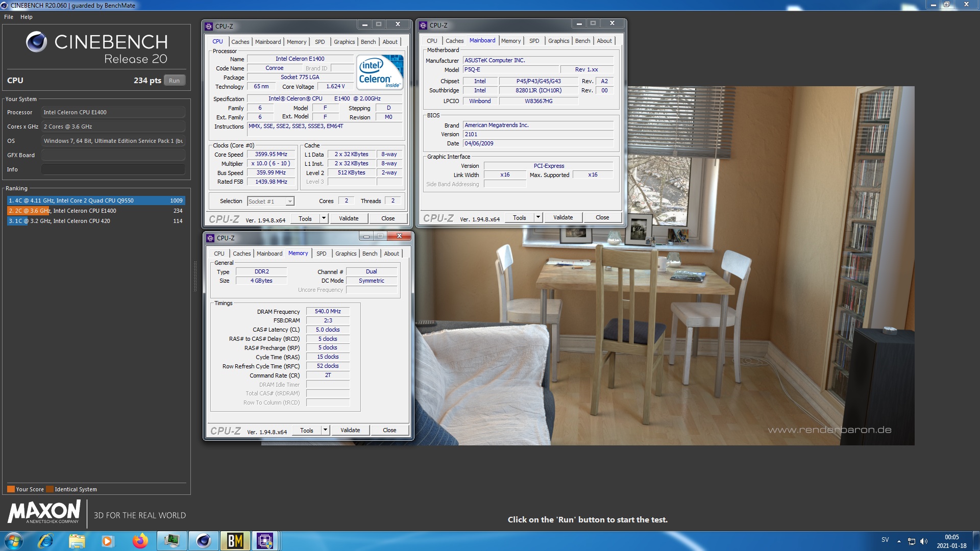Open Mainboard tab in Memory window
Viewport: 980px width, 551px height.
[269, 254]
